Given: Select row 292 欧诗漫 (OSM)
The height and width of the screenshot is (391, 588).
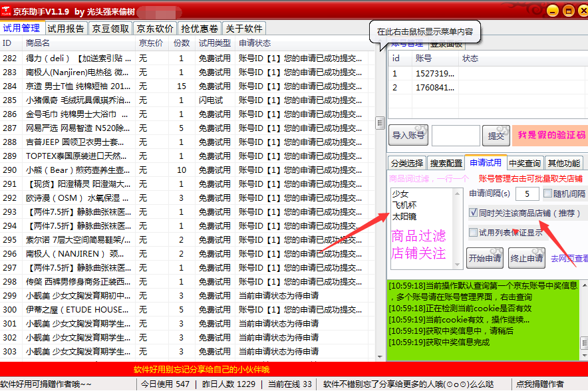Looking at the screenshot, I should point(187,198).
